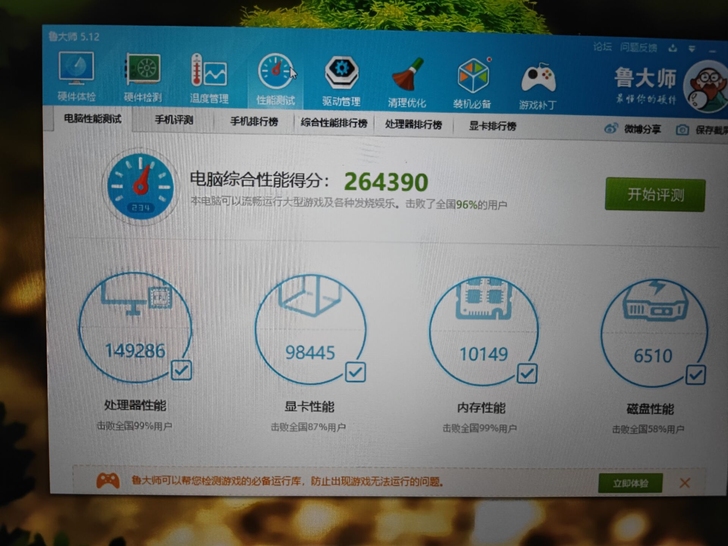Image resolution: width=728 pixels, height=546 pixels.
Task: Open the 游戏补丁 gamepad icon
Action: [x=539, y=78]
